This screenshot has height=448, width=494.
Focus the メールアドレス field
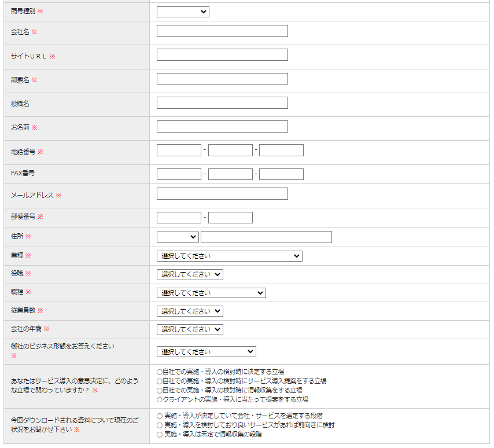click(222, 194)
